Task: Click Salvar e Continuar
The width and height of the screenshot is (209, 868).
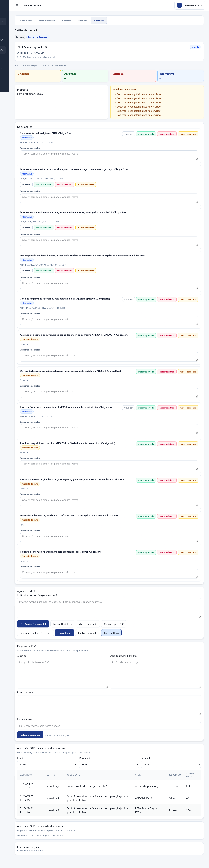Action: [x=30, y=735]
